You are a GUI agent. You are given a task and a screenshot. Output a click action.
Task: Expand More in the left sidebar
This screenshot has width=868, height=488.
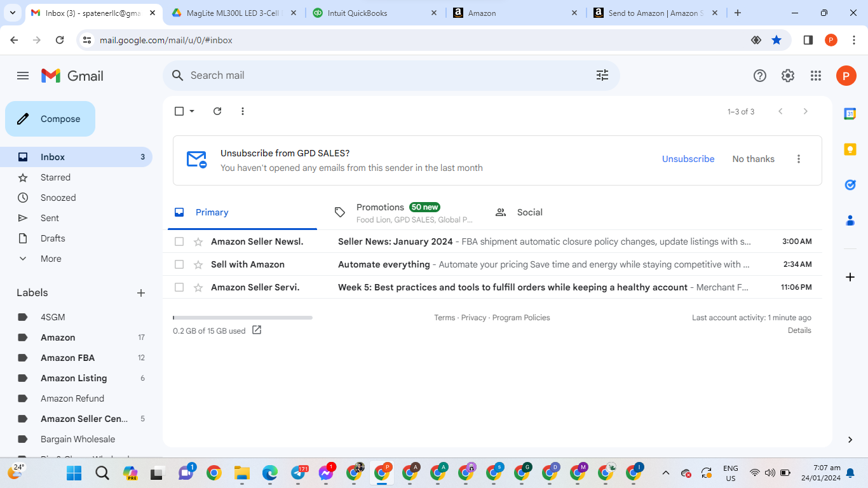(x=51, y=259)
